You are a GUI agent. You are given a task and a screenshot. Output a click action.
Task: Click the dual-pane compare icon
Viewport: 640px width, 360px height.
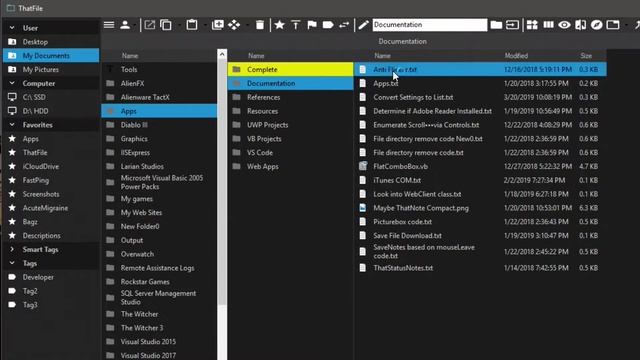pos(580,25)
